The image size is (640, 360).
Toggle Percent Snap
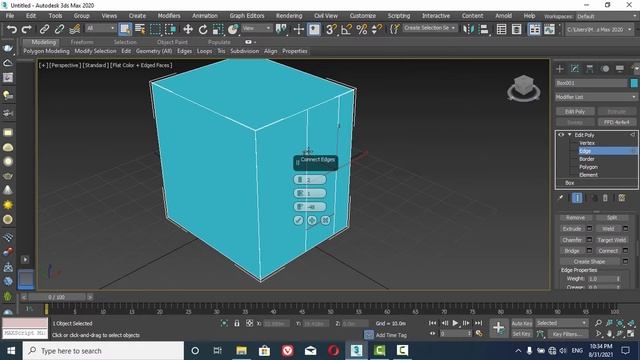(362, 29)
